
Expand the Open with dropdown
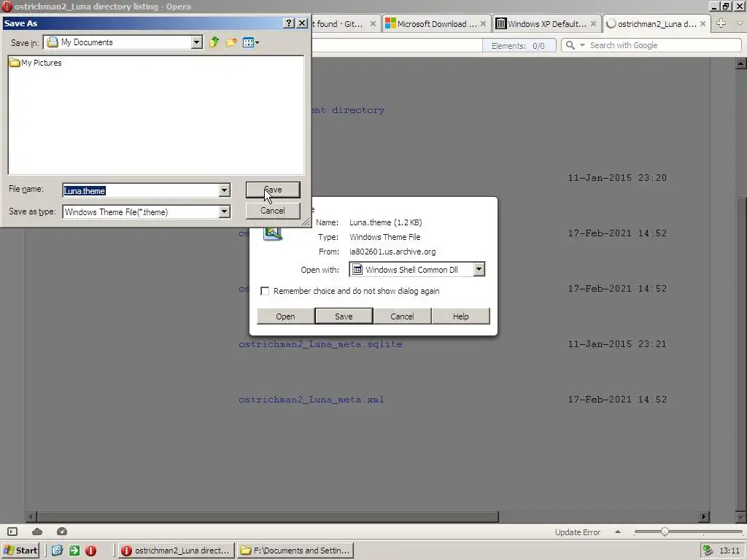(x=479, y=270)
